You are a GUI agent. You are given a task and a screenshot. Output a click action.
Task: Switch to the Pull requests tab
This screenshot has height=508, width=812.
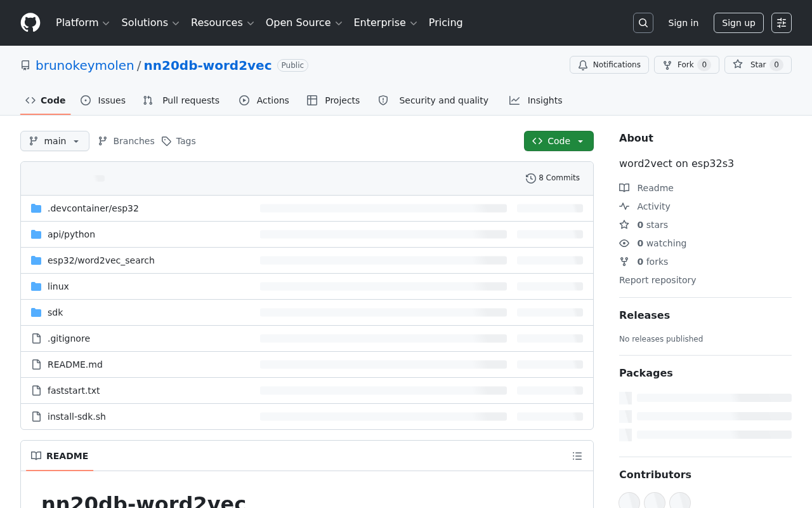click(x=181, y=100)
